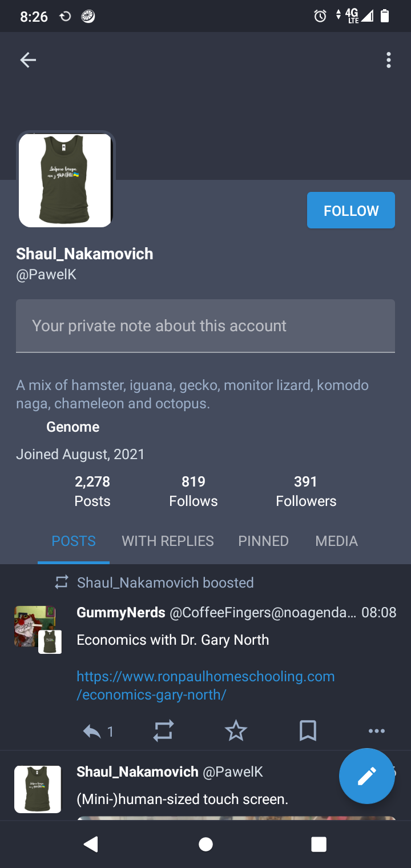Open the three-dot overflow menu

click(x=389, y=60)
